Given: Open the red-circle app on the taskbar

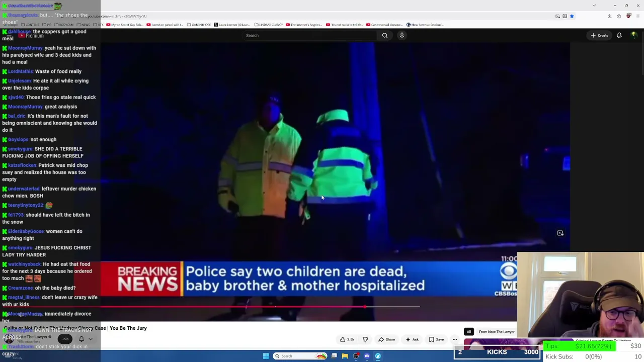Looking at the screenshot, I should [356, 356].
